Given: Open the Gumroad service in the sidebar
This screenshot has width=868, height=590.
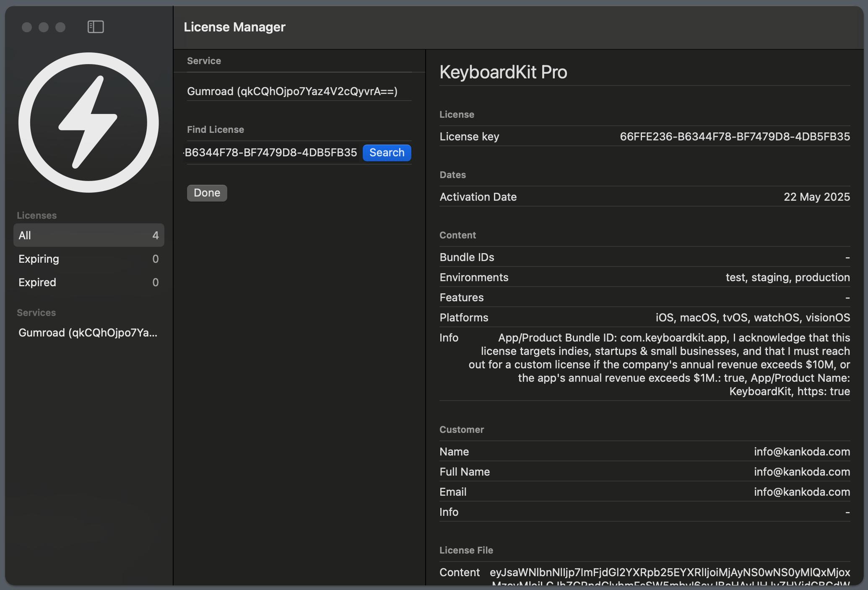Looking at the screenshot, I should (x=88, y=332).
